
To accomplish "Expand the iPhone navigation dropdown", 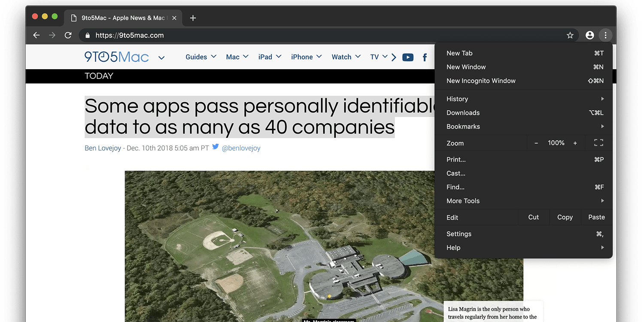I will 306,57.
